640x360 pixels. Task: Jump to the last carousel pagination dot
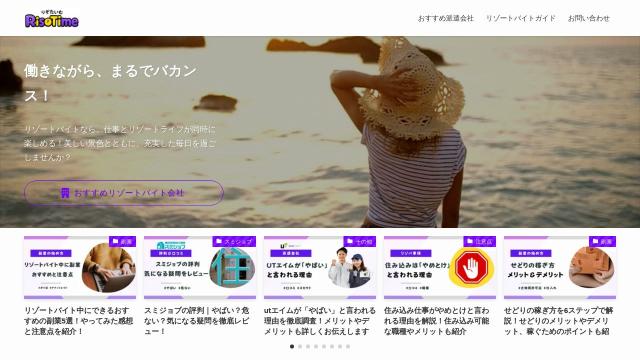click(348, 347)
